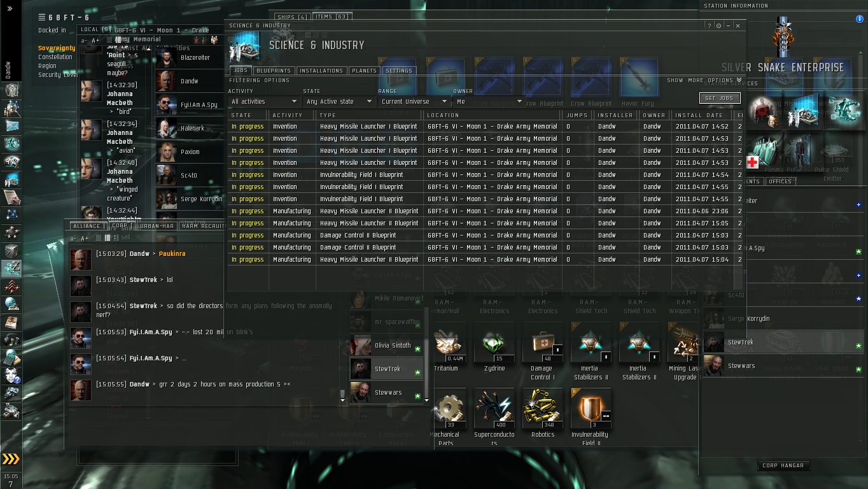Increase Local chat font size with A+

click(96, 40)
